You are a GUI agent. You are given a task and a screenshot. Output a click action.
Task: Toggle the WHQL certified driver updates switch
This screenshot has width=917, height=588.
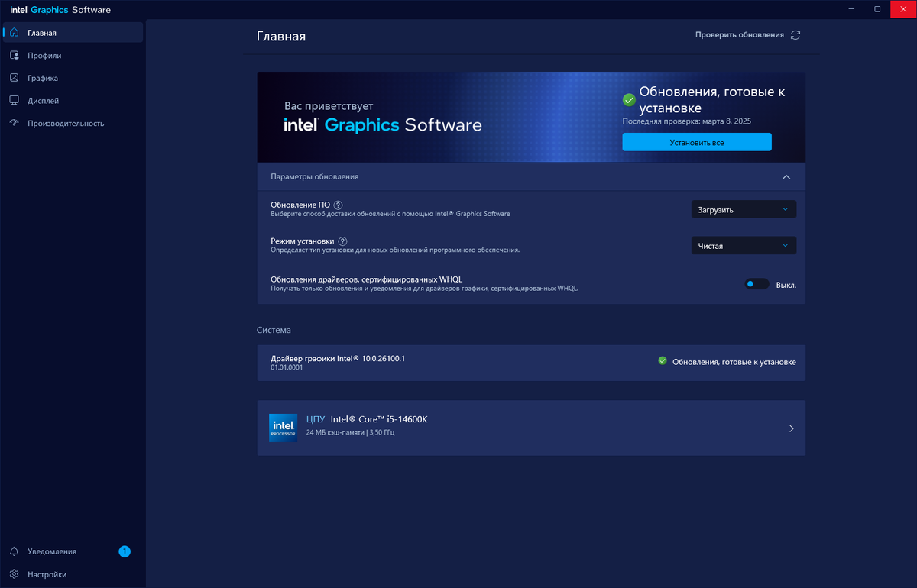pos(757,284)
